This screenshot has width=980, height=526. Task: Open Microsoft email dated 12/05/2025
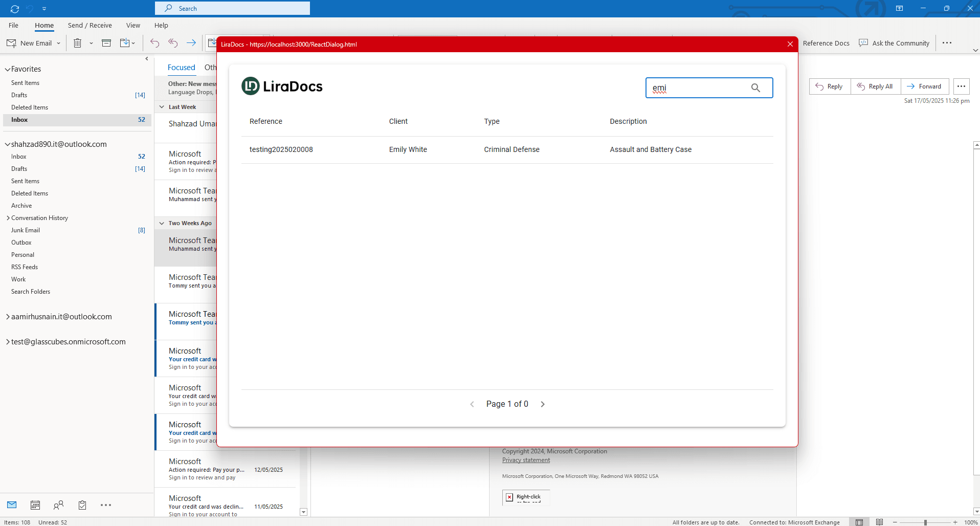click(226, 469)
